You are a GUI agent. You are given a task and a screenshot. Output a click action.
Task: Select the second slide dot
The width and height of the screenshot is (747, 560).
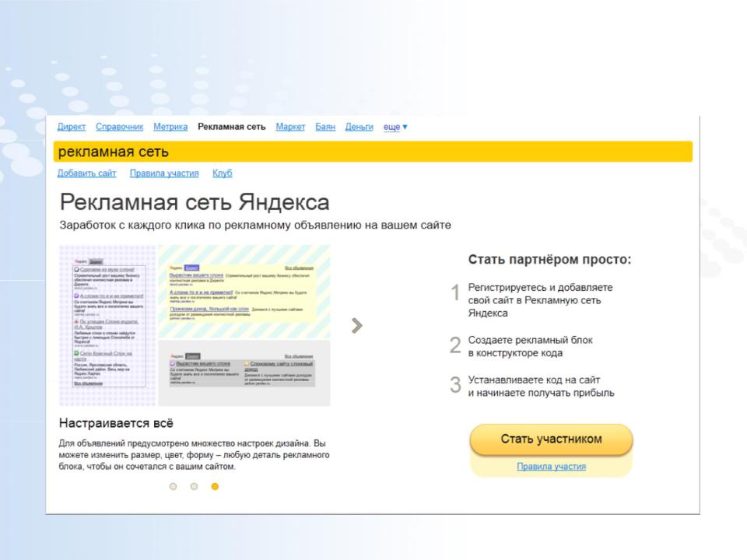[x=194, y=486]
